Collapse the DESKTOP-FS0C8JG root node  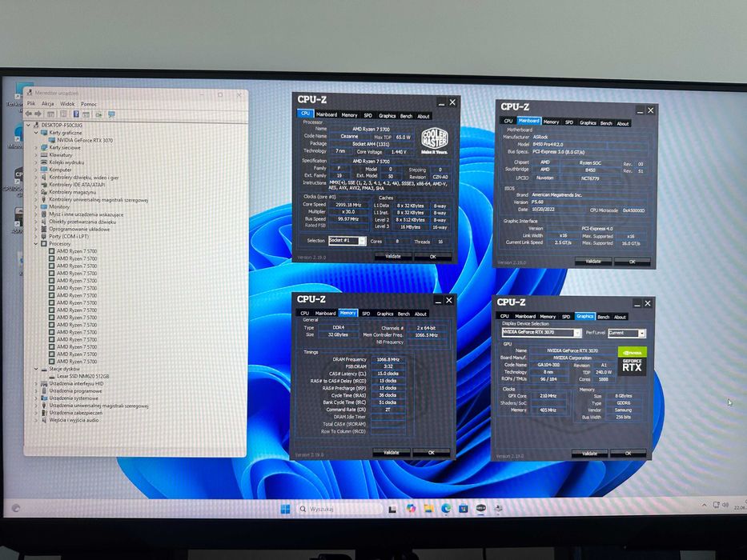pyautogui.click(x=29, y=126)
